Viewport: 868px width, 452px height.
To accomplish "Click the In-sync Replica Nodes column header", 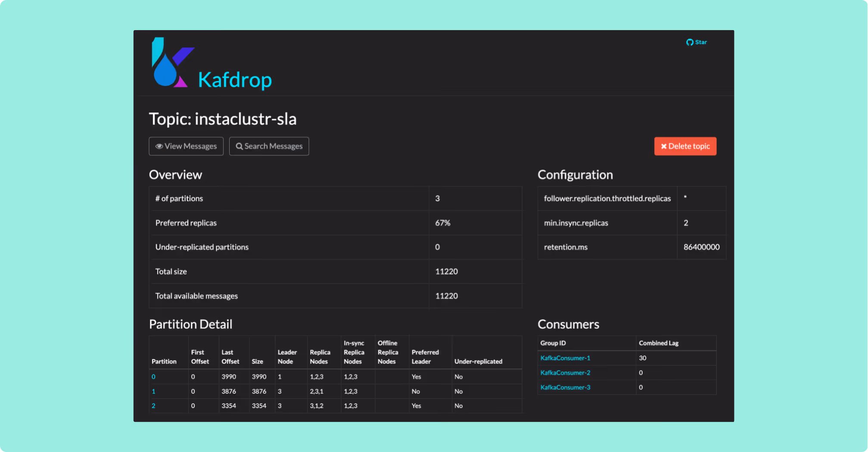I will 354,352.
